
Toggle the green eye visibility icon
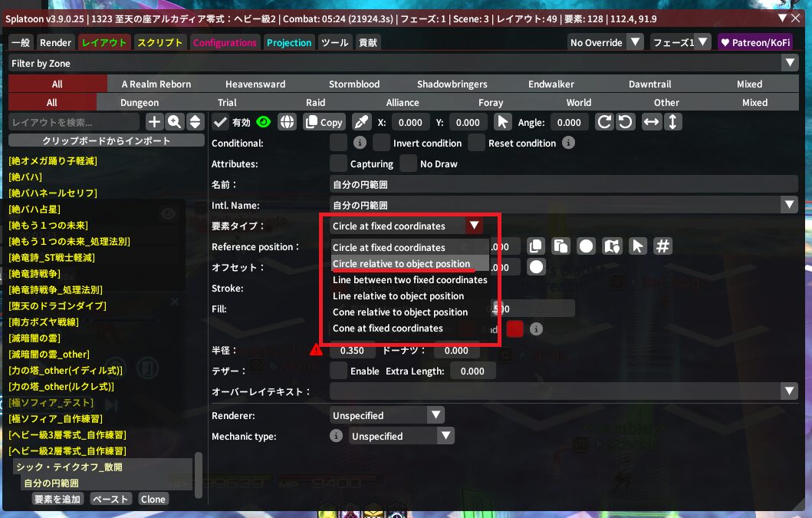pos(264,122)
